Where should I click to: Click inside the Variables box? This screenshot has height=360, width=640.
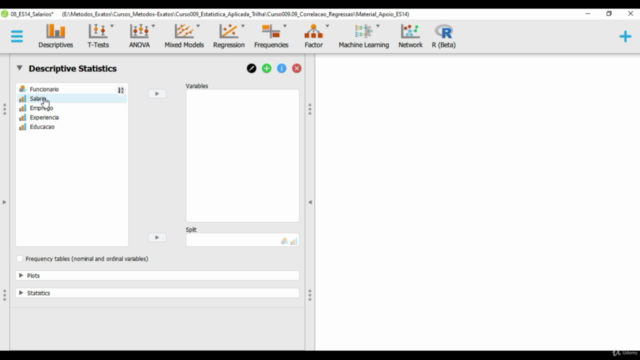pos(242,156)
